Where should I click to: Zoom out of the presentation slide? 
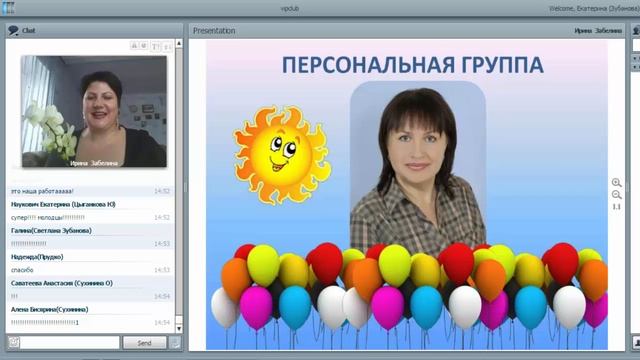click(616, 195)
